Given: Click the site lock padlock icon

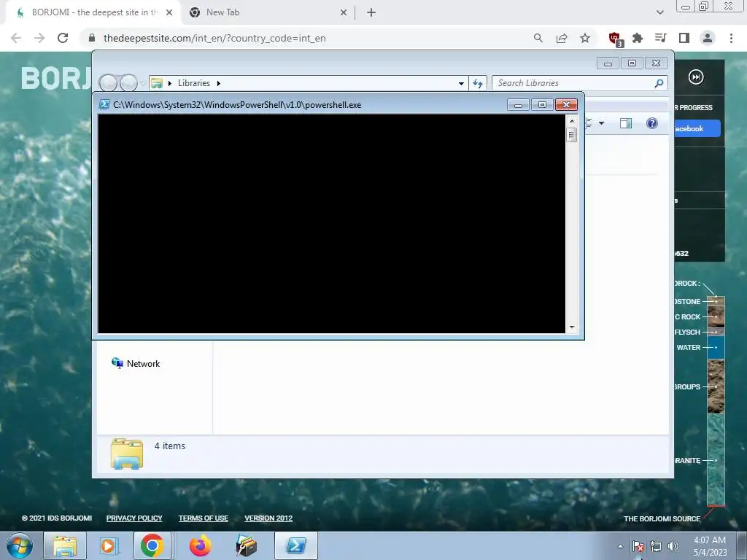Looking at the screenshot, I should [92, 38].
